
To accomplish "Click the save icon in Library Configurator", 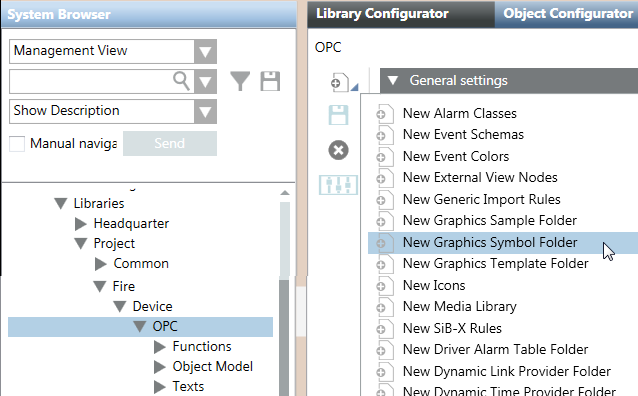I will 339,115.
